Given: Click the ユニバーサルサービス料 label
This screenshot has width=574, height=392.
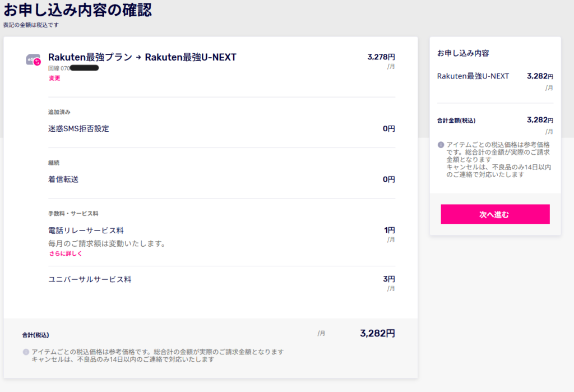Looking at the screenshot, I should (90, 279).
